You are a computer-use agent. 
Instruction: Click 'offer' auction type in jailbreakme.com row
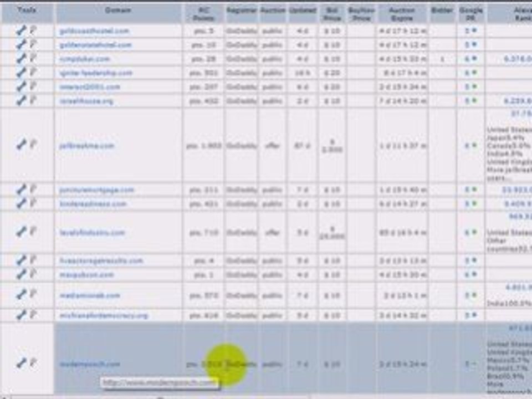tap(272, 146)
